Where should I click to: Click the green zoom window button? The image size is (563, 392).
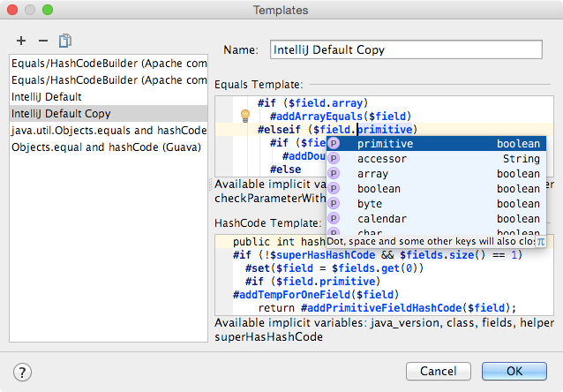[x=48, y=10]
